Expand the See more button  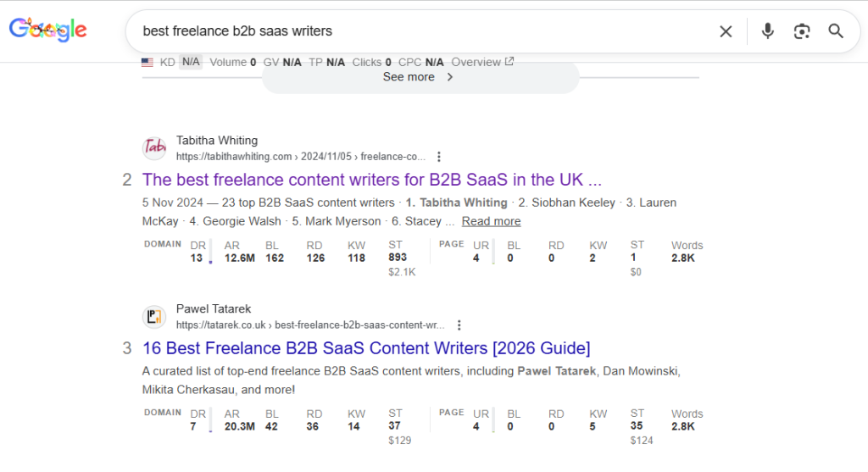tap(420, 77)
